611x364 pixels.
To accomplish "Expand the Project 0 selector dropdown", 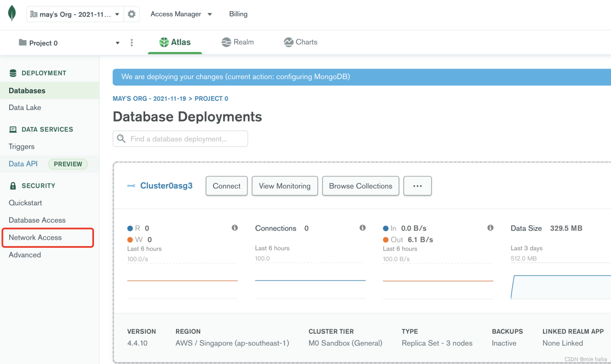I will 117,43.
